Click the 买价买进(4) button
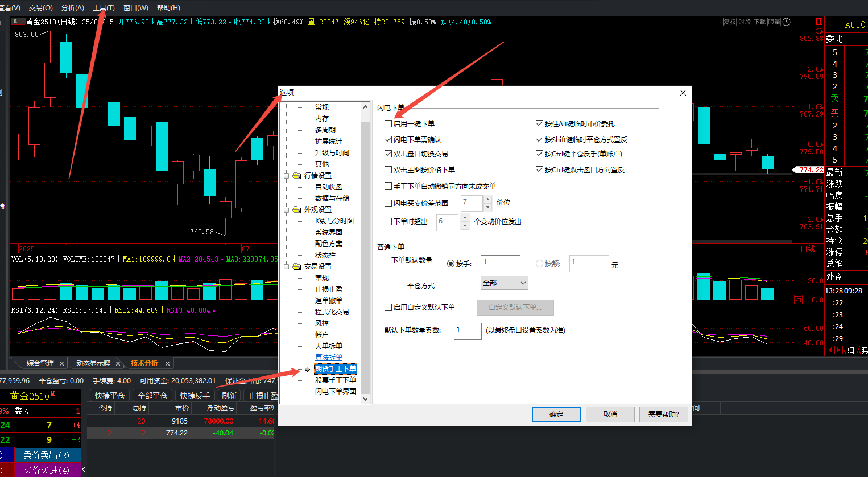This screenshot has width=868, height=477. [x=47, y=470]
